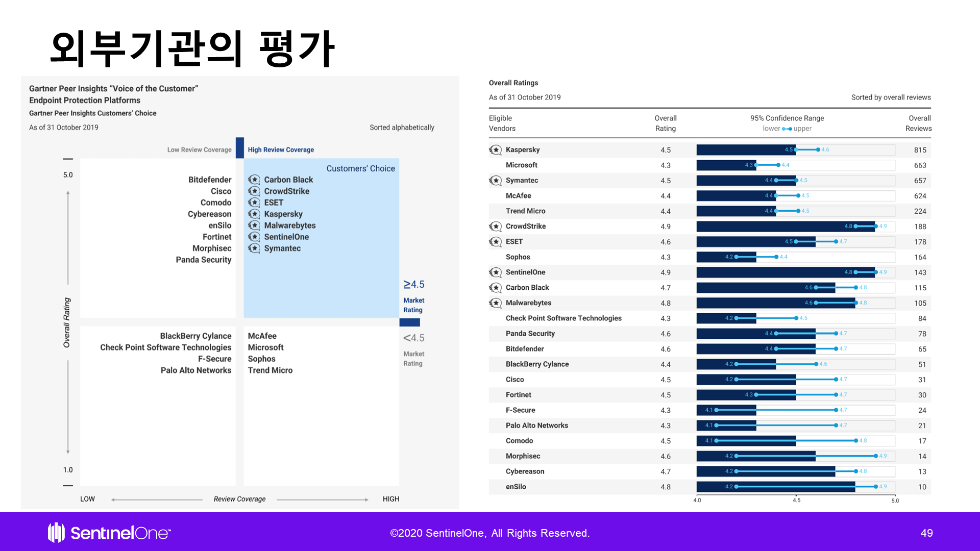Screen dimensions: 980x551
Task: Click Palo Alto Networks row in ratings table
Action: coord(536,425)
